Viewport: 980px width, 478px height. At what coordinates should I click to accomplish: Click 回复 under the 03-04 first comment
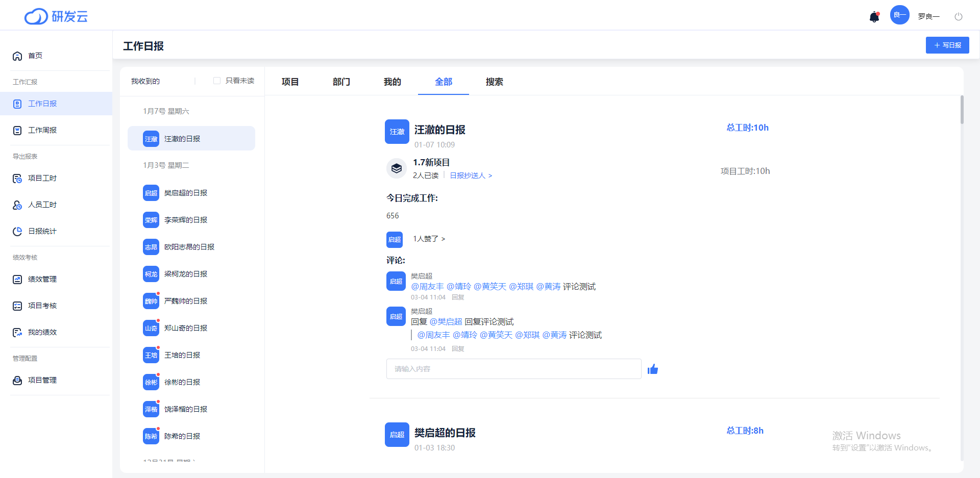(458, 297)
